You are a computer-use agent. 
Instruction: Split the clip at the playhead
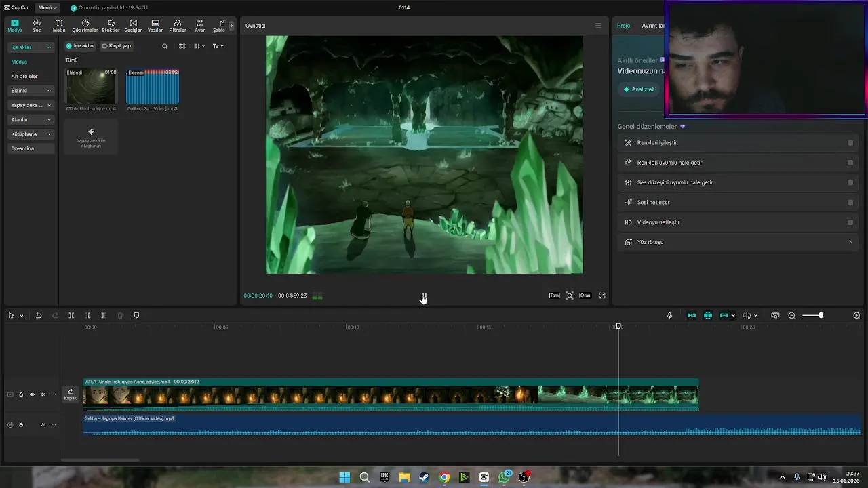click(x=71, y=316)
